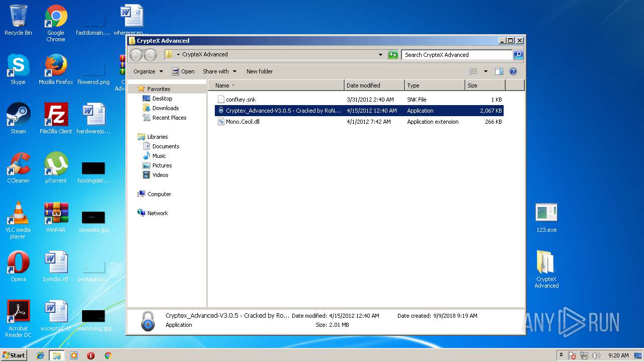This screenshot has height=362, width=644.
Task: Open Opera browser shortcut
Action: [x=18, y=266]
